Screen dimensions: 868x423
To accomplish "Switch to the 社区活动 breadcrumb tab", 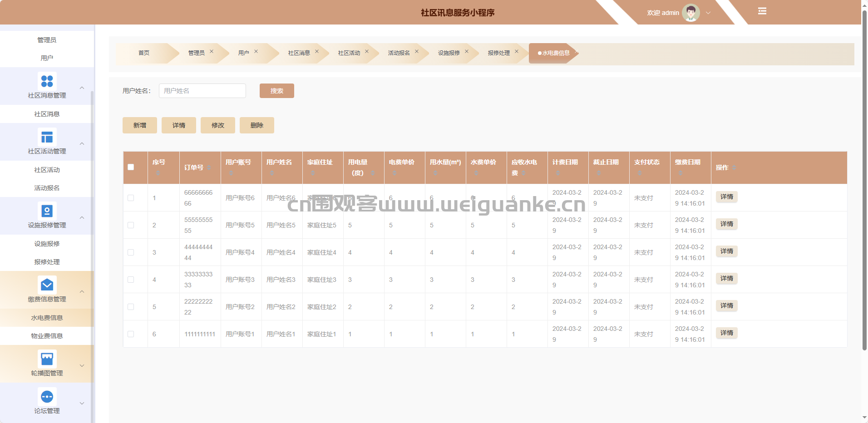I will pos(349,53).
